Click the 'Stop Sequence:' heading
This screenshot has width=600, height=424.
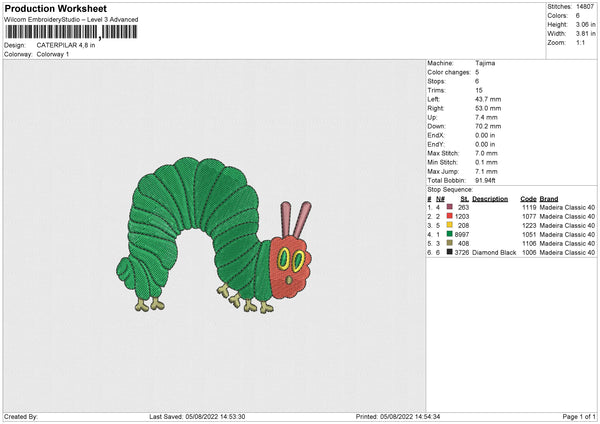click(450, 190)
